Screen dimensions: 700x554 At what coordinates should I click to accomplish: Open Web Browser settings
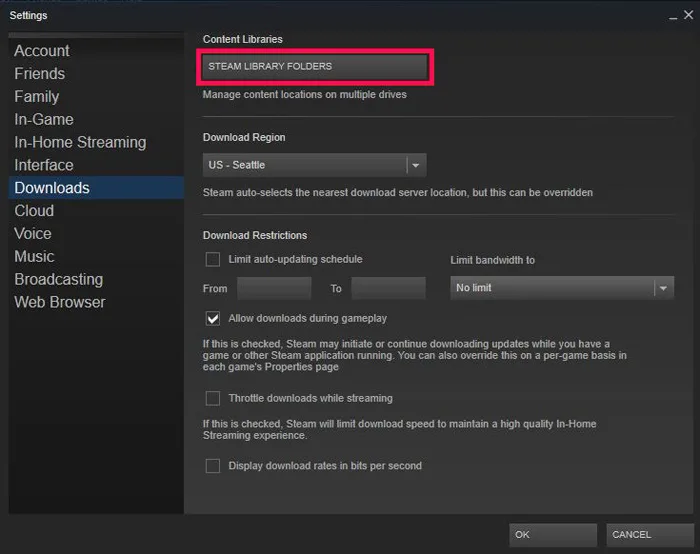(96, 302)
